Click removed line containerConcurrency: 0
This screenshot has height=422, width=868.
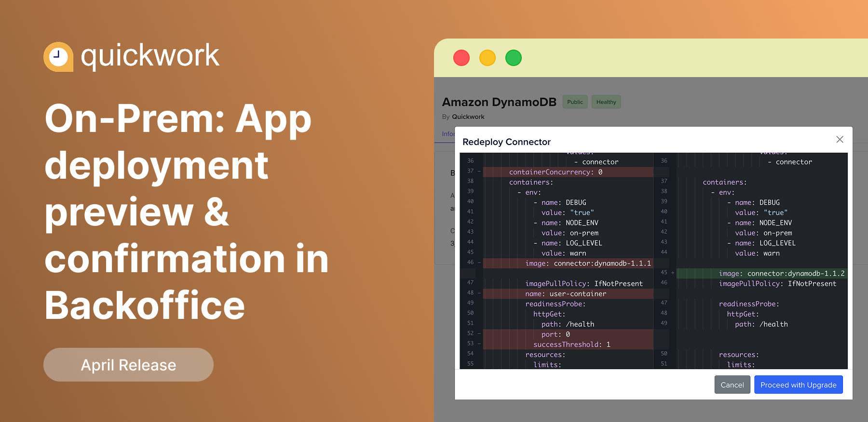click(568, 172)
